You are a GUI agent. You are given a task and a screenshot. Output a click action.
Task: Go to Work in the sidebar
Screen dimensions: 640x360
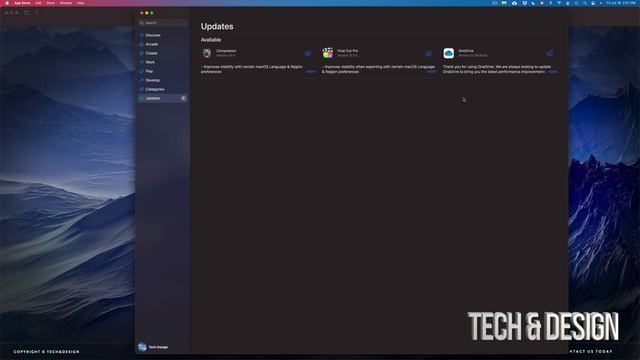[x=162, y=62]
